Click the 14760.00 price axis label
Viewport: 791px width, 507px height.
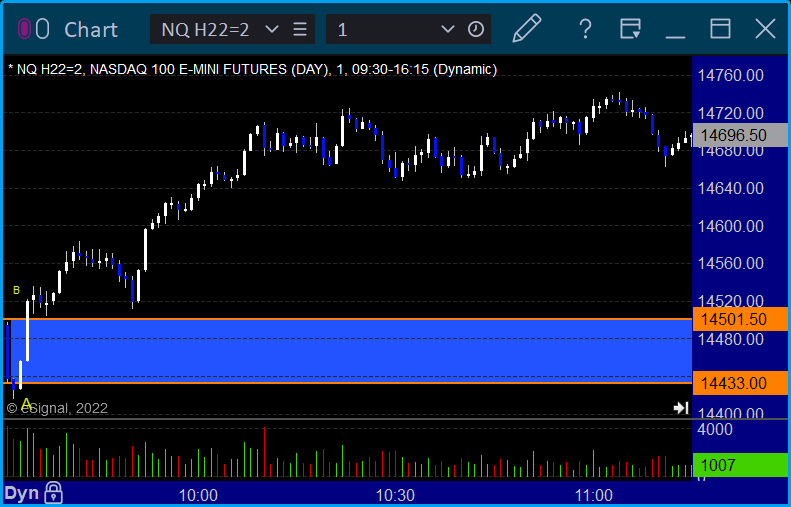tap(730, 76)
